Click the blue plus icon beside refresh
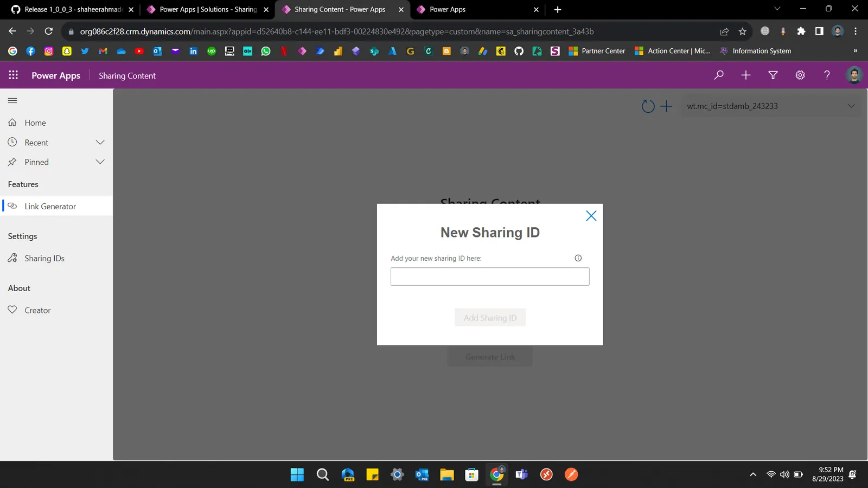Screen dimensions: 868x488 666,106
